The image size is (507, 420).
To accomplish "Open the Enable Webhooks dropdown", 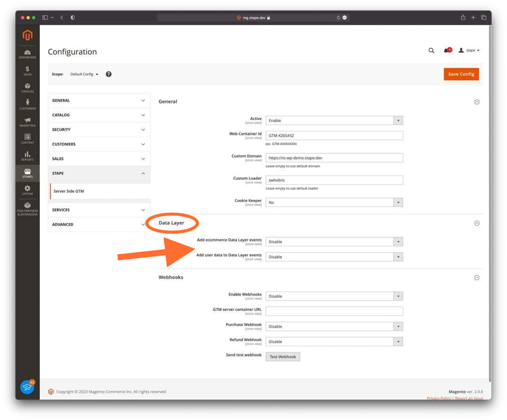I will coord(334,296).
